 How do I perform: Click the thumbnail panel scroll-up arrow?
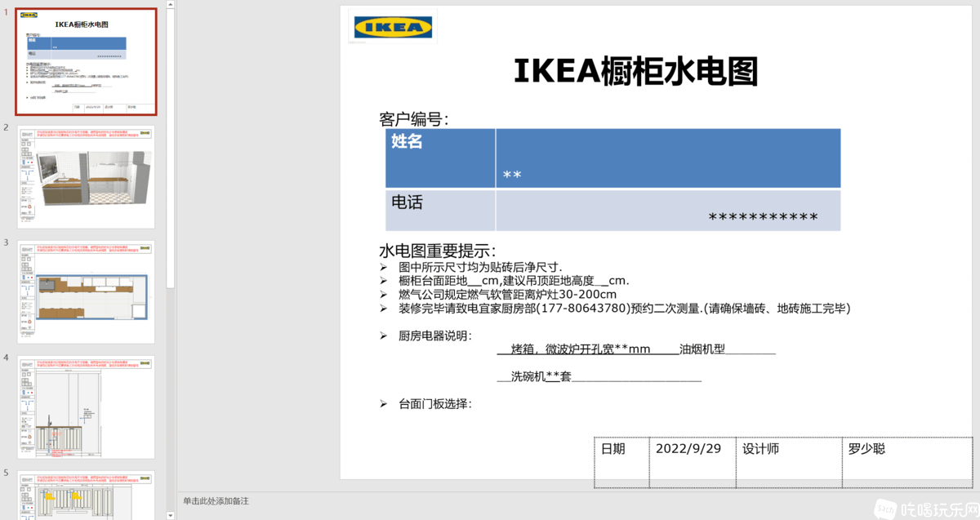click(170, 4)
